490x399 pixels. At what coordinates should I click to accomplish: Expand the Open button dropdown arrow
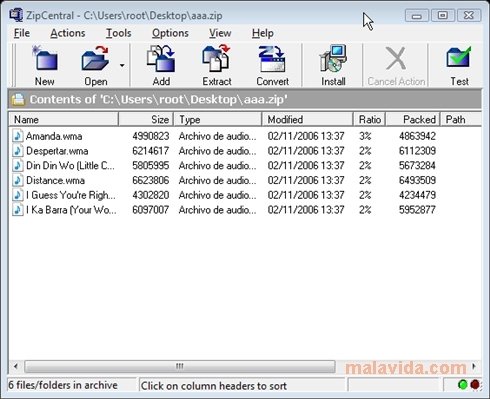pos(122,65)
